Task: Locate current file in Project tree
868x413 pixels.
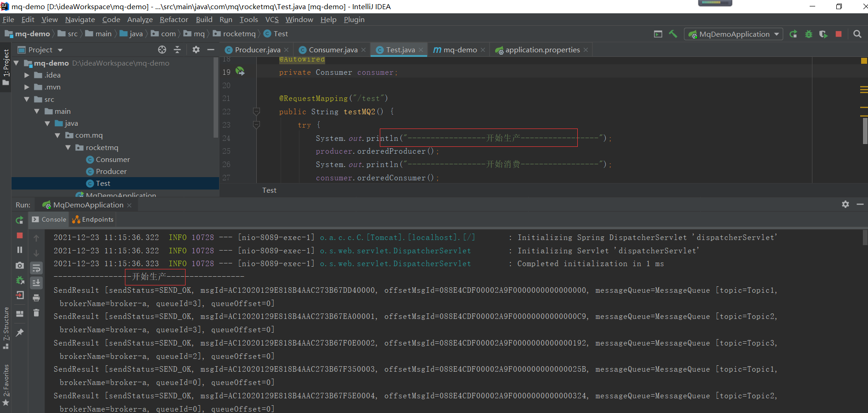Action: (x=162, y=50)
